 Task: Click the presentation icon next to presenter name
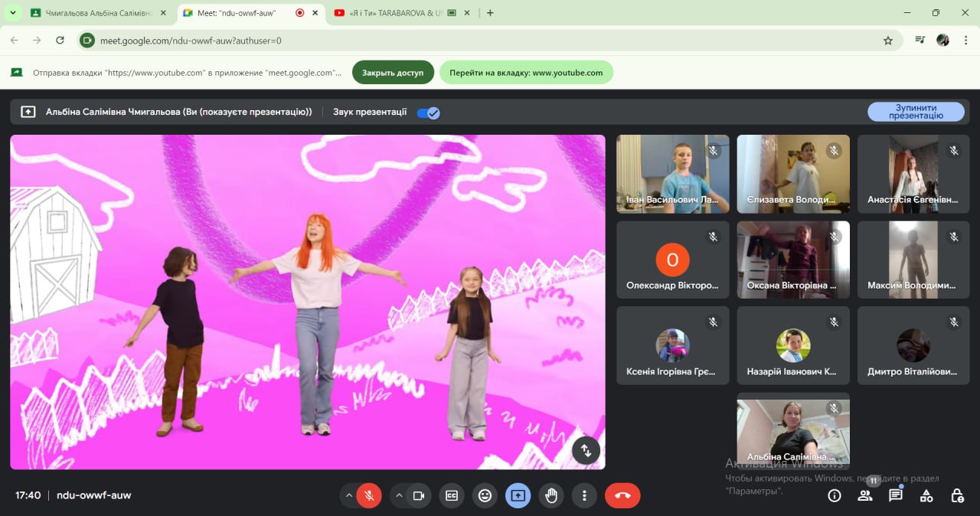pos(28,112)
